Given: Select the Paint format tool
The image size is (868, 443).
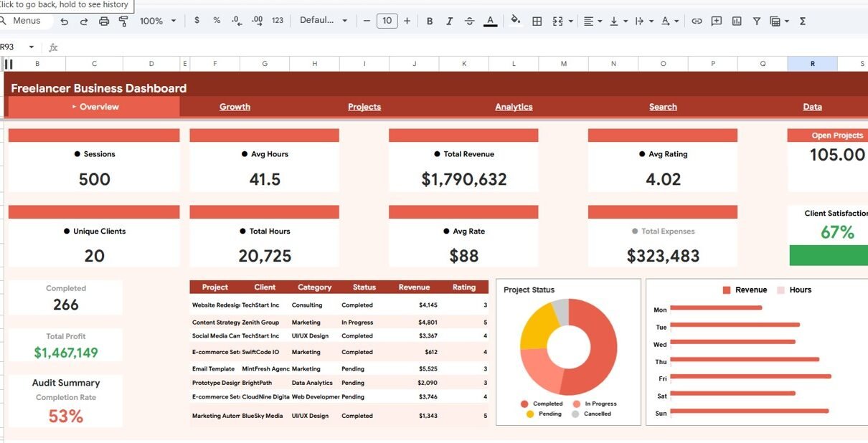Looking at the screenshot, I should click(123, 22).
